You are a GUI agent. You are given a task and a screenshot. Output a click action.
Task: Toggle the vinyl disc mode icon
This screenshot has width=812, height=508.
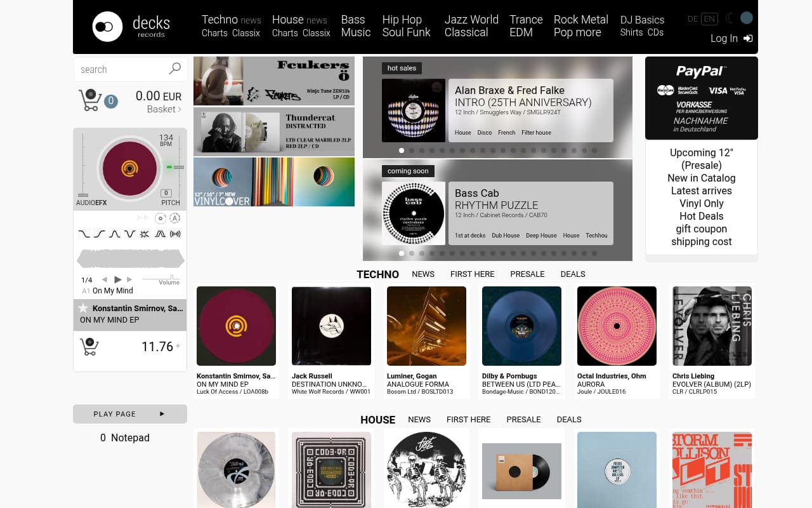coord(160,218)
